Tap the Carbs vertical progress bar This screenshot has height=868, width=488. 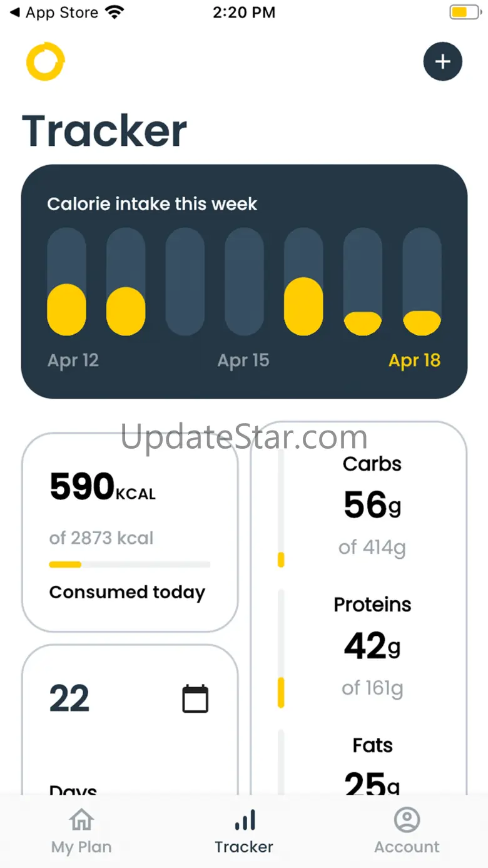281,508
